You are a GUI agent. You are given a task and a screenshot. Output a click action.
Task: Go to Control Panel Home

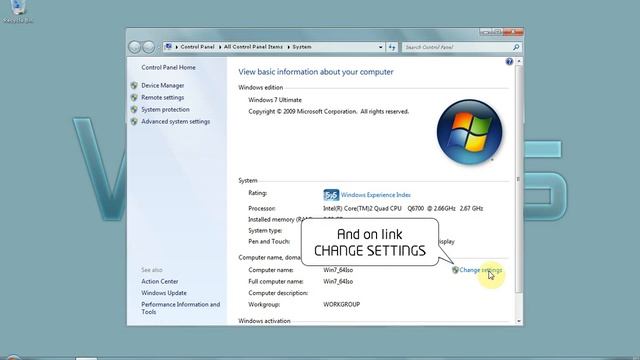click(x=168, y=67)
